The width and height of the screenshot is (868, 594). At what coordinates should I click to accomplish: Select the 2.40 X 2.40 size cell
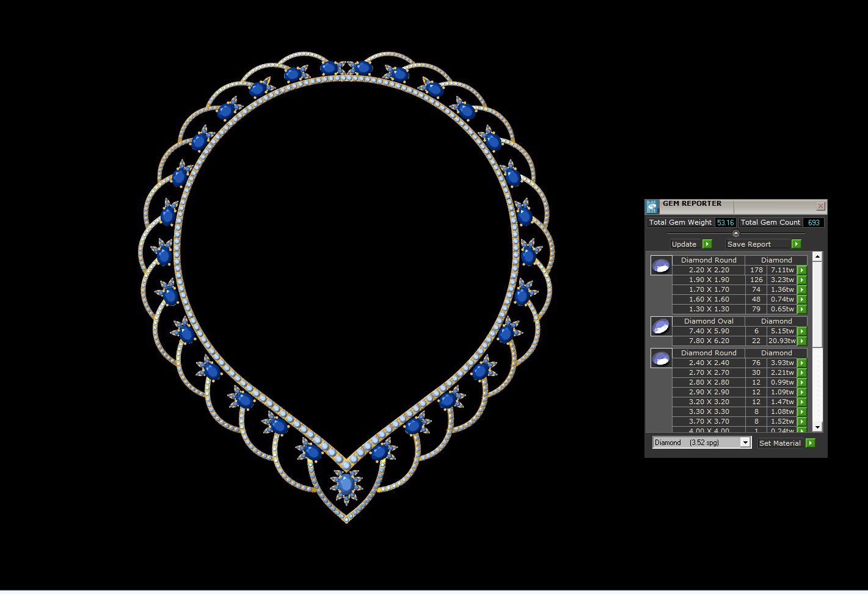point(709,363)
